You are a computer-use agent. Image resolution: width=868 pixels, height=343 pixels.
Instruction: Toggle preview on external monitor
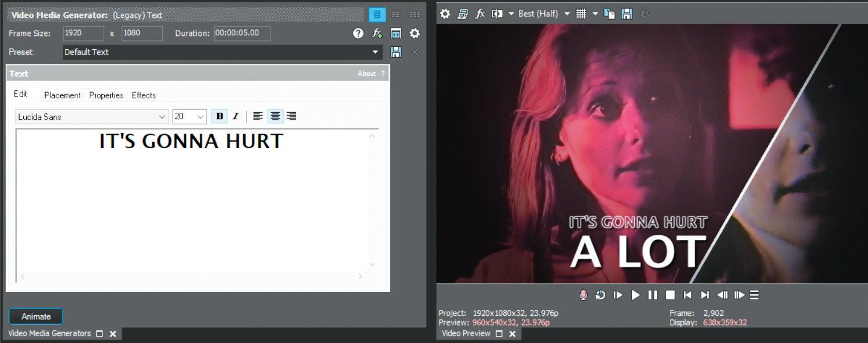click(462, 14)
